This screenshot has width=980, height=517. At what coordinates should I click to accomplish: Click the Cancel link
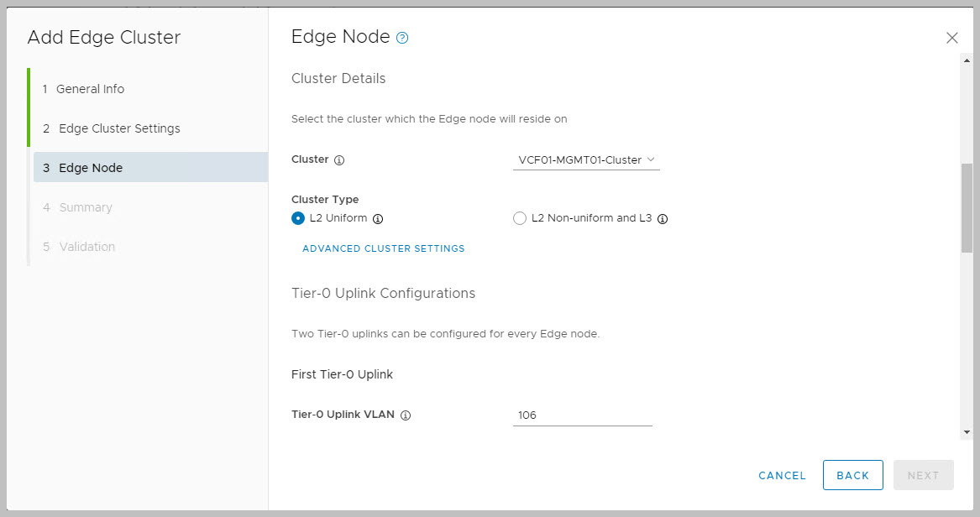(782, 475)
